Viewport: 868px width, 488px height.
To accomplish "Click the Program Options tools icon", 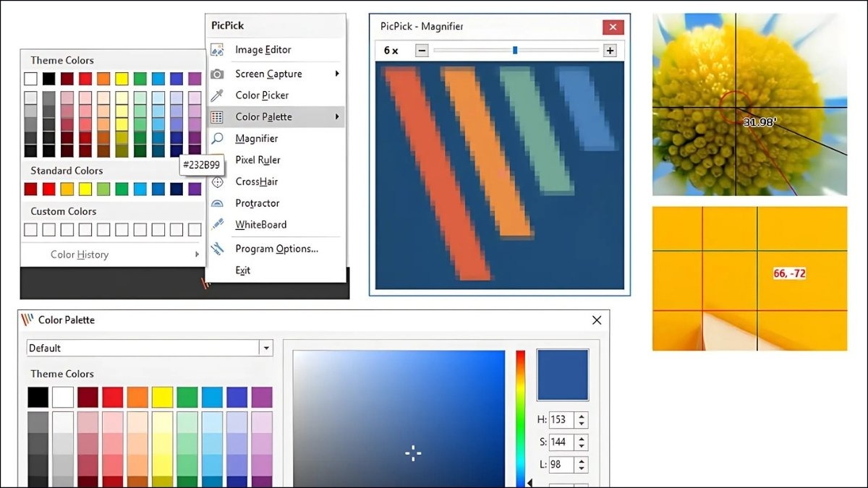I will point(216,249).
